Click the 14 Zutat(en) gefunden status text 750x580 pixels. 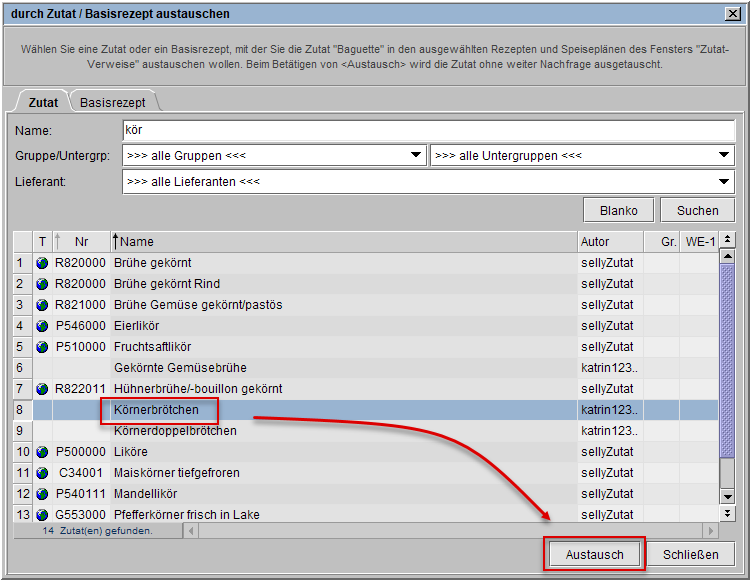98,531
